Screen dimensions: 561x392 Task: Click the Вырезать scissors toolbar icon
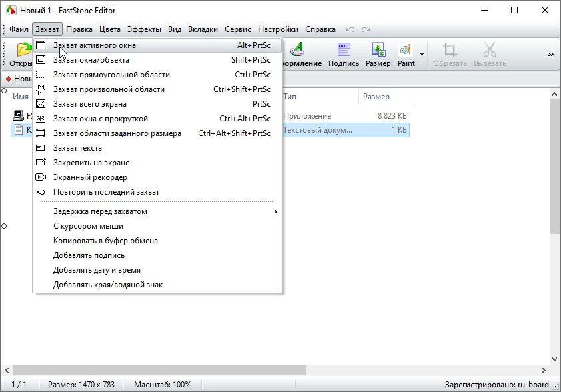490,49
